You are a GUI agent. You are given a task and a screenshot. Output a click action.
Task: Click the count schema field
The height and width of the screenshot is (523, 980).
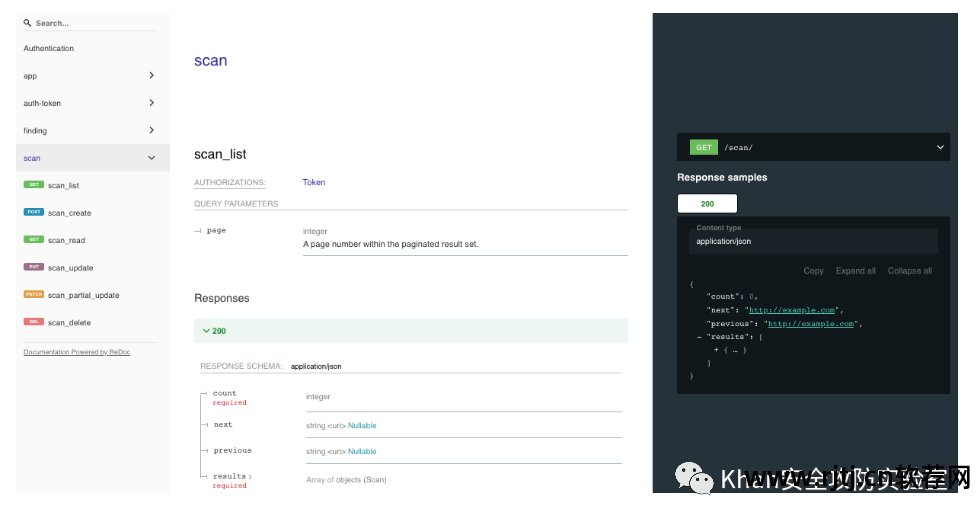click(224, 393)
